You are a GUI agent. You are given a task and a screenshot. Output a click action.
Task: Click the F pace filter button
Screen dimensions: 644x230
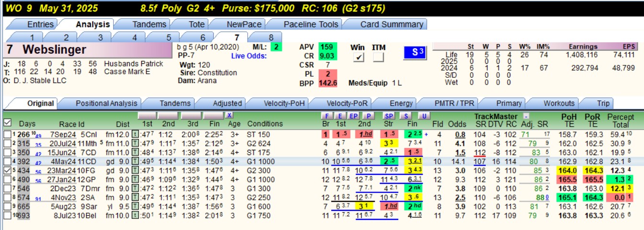(x=327, y=116)
